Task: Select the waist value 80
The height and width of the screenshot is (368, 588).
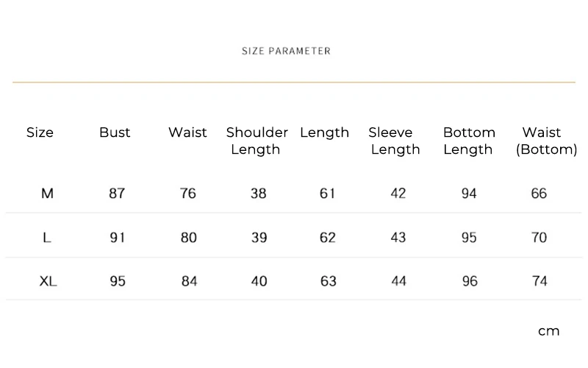Action: (x=189, y=237)
